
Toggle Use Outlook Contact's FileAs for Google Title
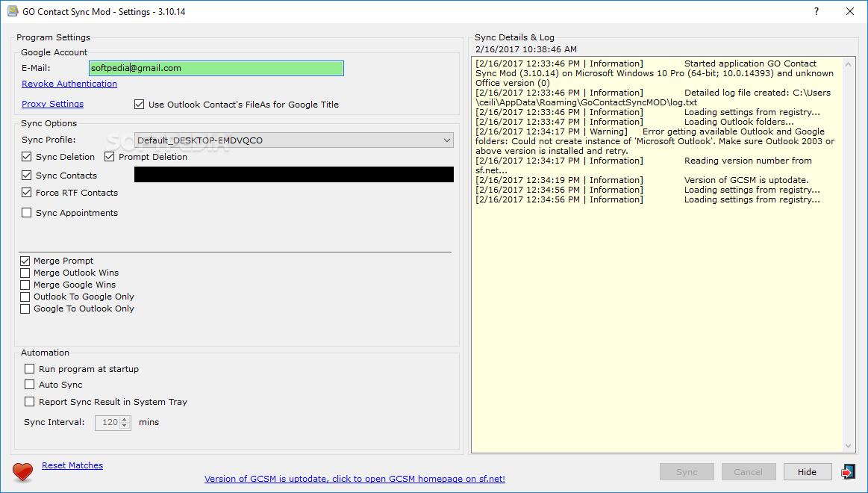(x=140, y=104)
